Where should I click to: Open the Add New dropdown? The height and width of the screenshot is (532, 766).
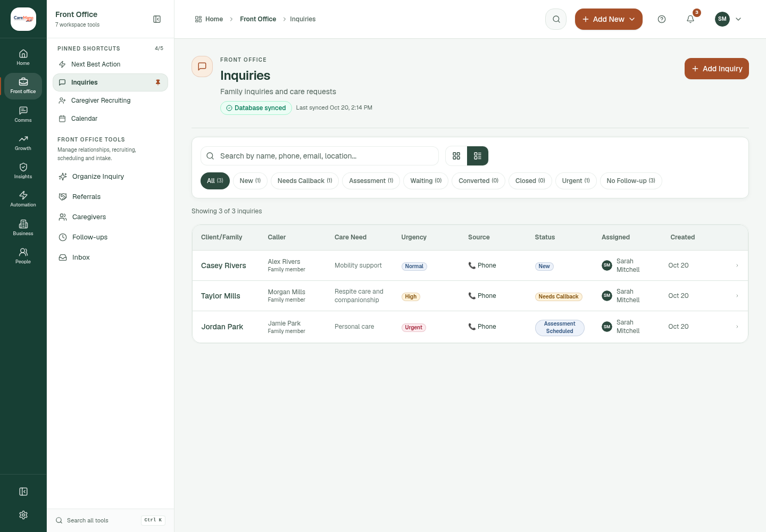[x=609, y=19]
